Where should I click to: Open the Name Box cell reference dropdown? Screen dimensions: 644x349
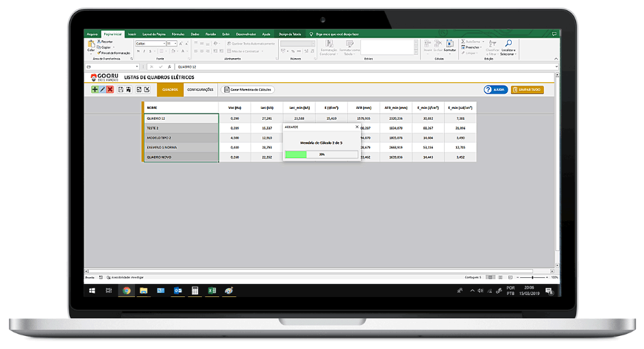(x=136, y=67)
